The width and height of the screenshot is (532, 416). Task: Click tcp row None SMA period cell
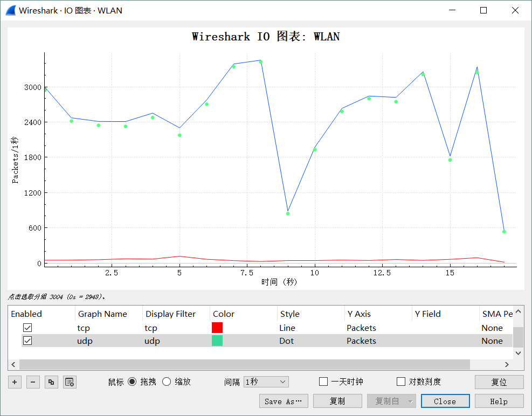tap(496, 328)
